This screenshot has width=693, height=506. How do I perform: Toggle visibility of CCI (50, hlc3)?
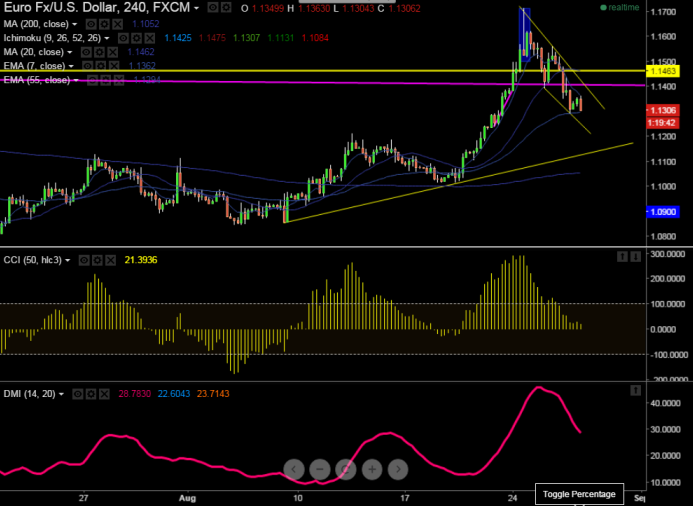click(x=84, y=260)
